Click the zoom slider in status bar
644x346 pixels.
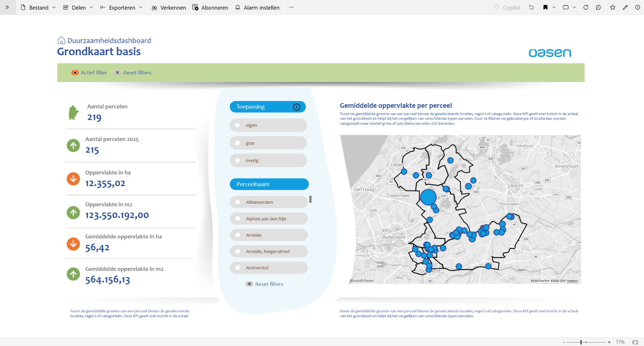tap(581, 342)
